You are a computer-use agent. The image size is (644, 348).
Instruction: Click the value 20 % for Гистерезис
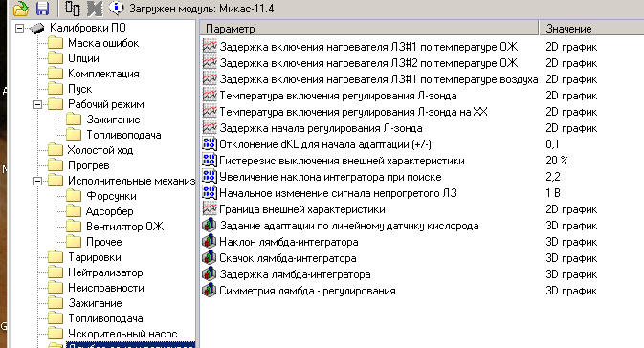point(557,161)
